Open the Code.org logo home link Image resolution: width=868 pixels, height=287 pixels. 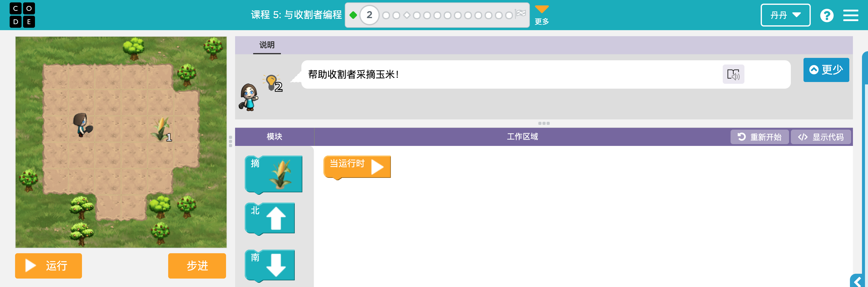click(22, 15)
